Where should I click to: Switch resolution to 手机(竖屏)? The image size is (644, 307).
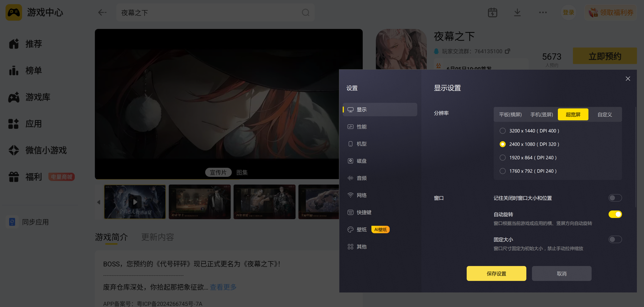pos(541,114)
